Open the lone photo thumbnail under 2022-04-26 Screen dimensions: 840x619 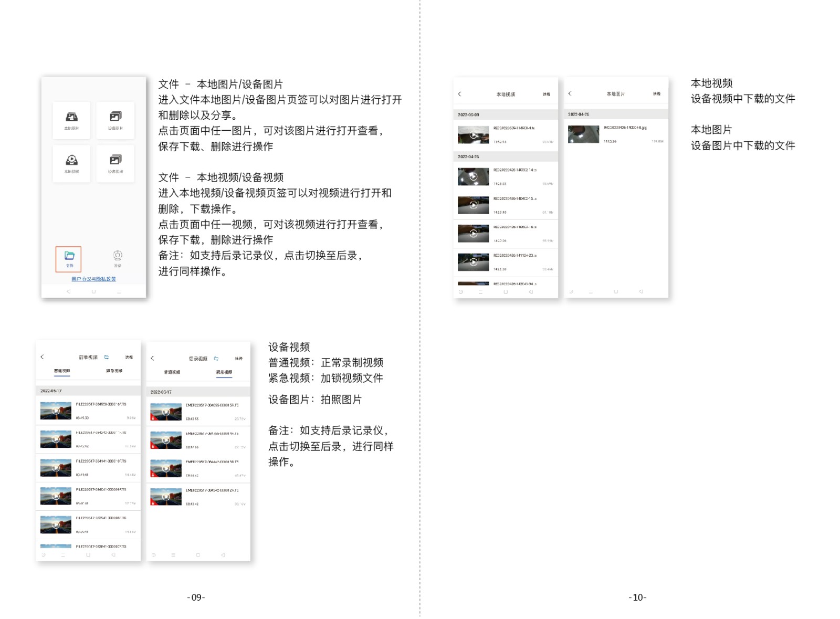click(583, 134)
